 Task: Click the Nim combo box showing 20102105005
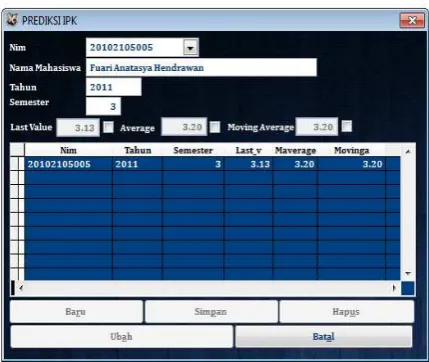142,47
